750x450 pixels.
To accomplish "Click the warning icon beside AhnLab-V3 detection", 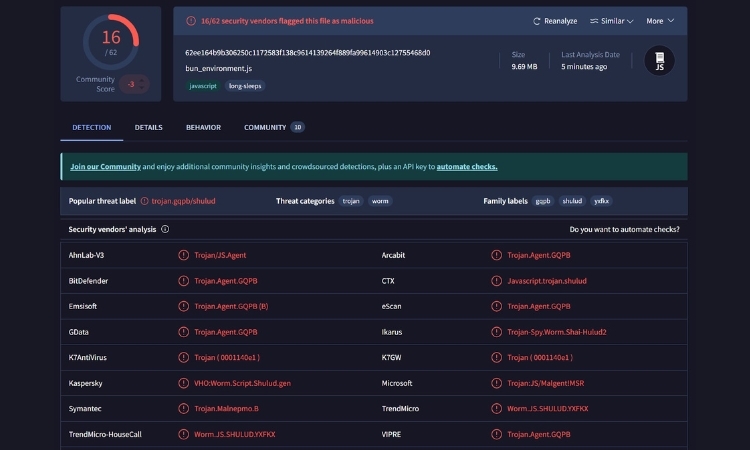I will (183, 255).
